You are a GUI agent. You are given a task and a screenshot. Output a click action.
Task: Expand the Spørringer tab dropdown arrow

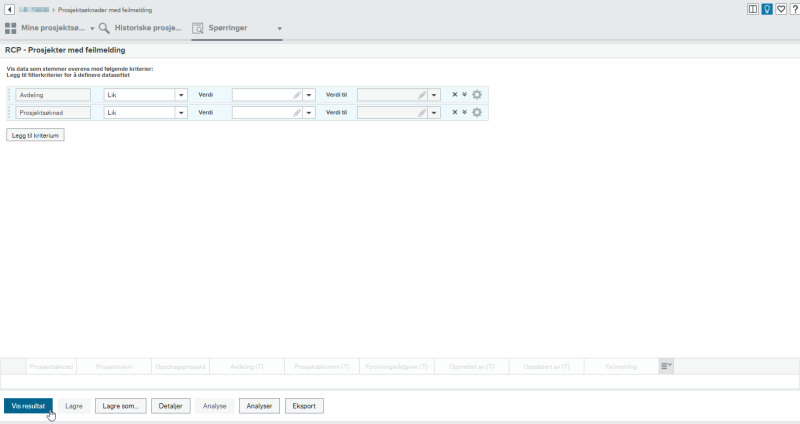pyautogui.click(x=280, y=29)
